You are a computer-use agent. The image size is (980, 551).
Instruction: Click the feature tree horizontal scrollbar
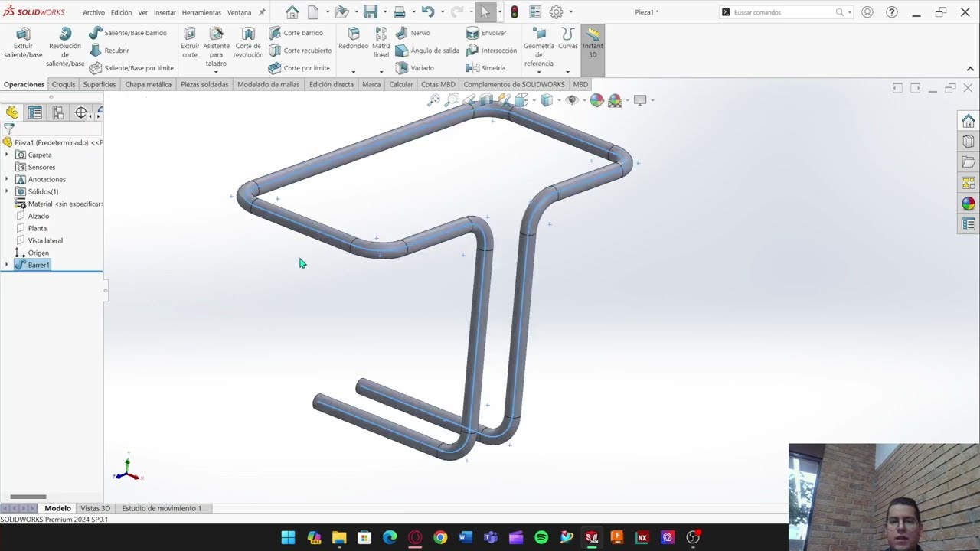pyautogui.click(x=28, y=497)
